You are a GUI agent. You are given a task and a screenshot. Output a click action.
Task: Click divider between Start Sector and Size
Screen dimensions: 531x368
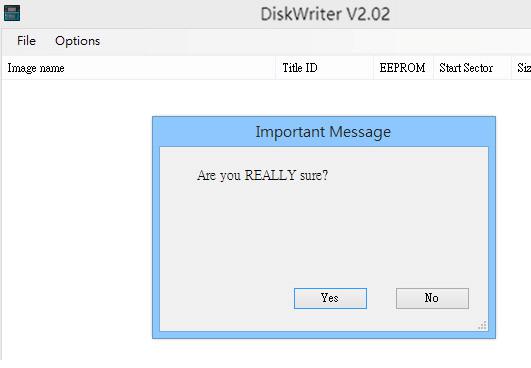click(511, 68)
